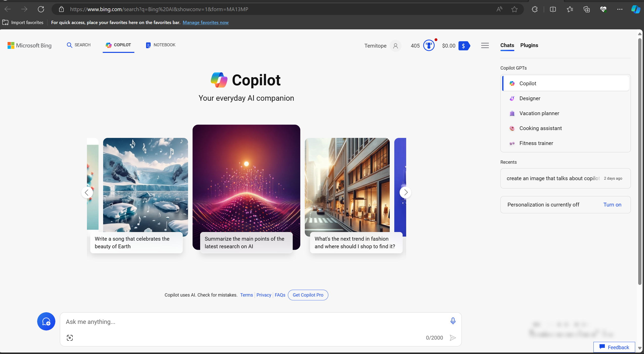Open the Vacation planner GPT

(539, 113)
